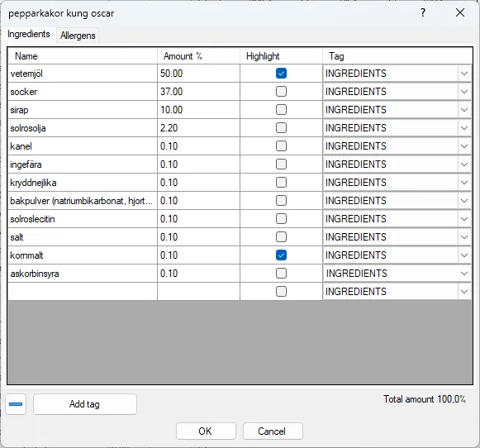Open Tag dropdown for kryddnejlika
This screenshot has height=448, width=480.
point(464,183)
